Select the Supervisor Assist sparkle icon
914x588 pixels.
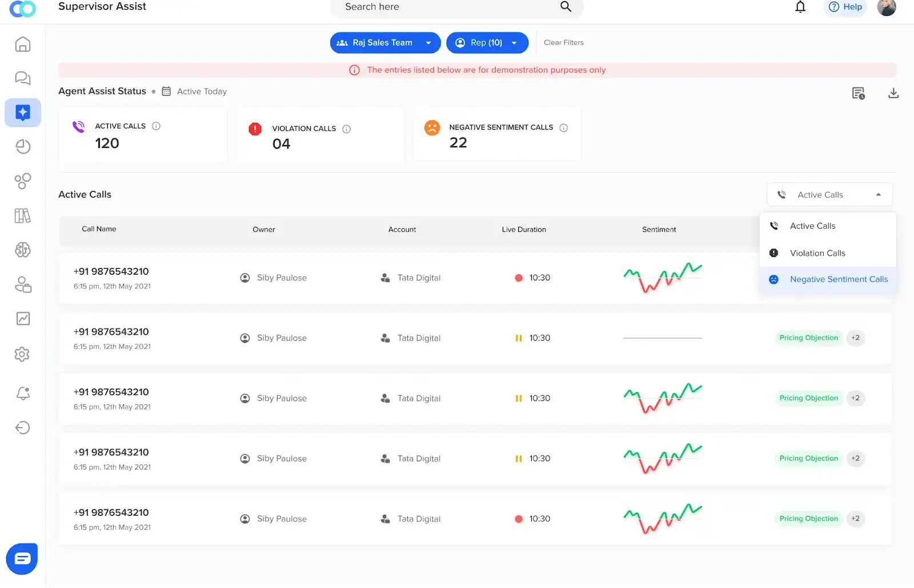click(23, 112)
